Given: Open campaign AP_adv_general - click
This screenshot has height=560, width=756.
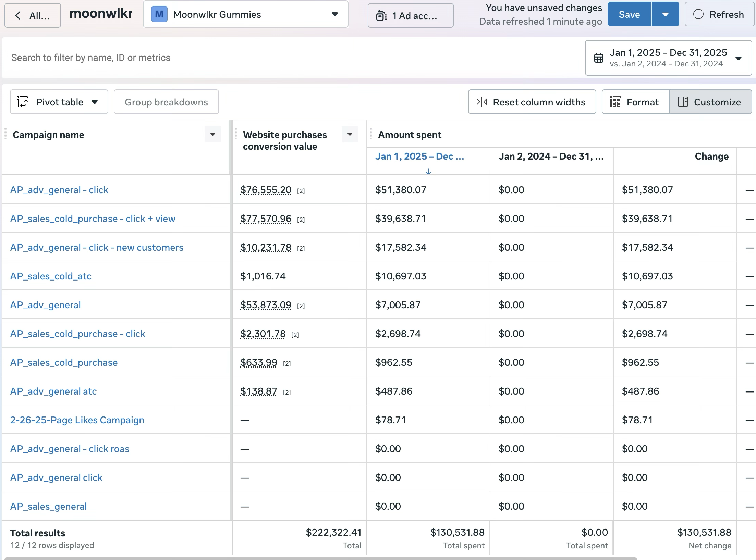Looking at the screenshot, I should [59, 190].
